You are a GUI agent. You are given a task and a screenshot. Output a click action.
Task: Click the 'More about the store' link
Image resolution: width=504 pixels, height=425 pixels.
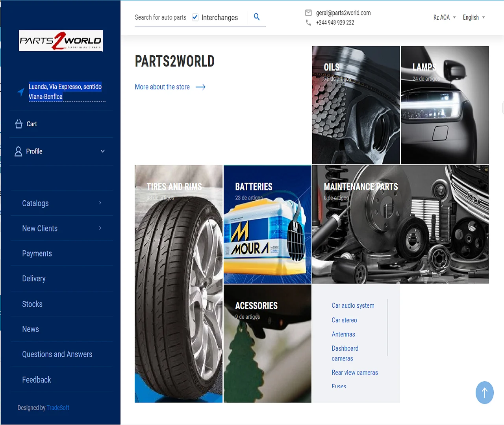pyautogui.click(x=162, y=87)
